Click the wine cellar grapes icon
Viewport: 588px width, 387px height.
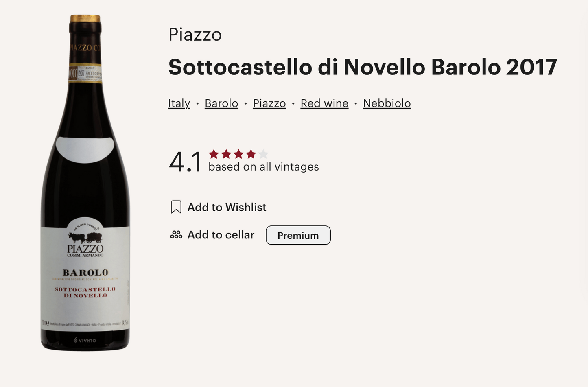[x=176, y=235]
